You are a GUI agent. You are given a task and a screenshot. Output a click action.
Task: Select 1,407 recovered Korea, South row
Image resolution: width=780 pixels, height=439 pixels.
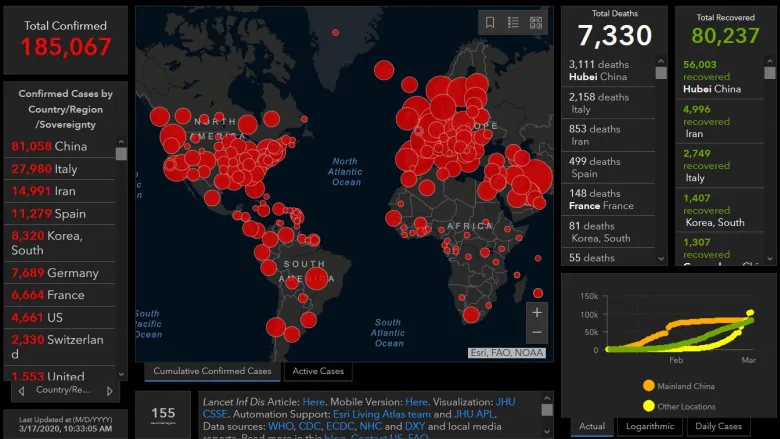(719, 210)
